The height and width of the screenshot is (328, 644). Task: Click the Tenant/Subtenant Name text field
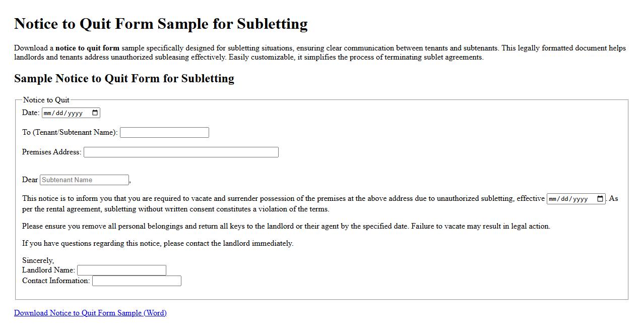[x=164, y=132]
